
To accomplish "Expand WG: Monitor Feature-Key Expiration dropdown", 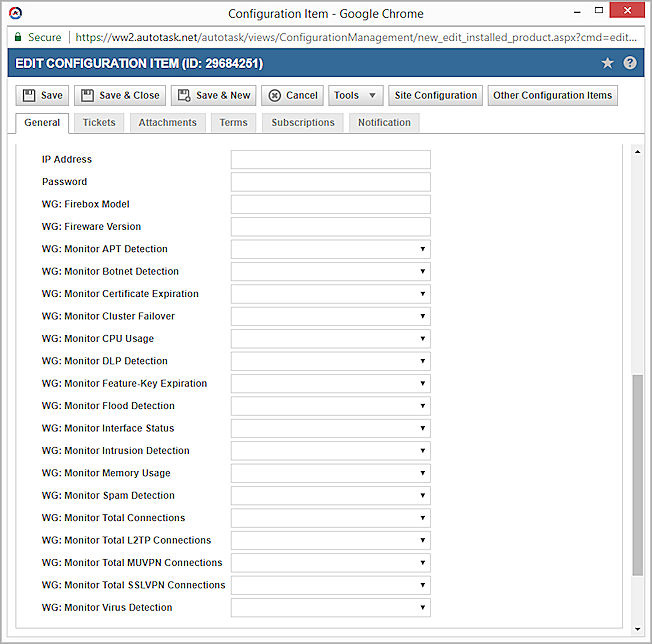I will (x=331, y=384).
